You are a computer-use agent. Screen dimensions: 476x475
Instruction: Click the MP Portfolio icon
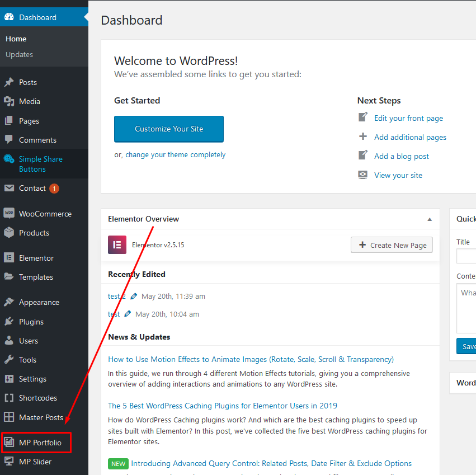click(x=9, y=443)
